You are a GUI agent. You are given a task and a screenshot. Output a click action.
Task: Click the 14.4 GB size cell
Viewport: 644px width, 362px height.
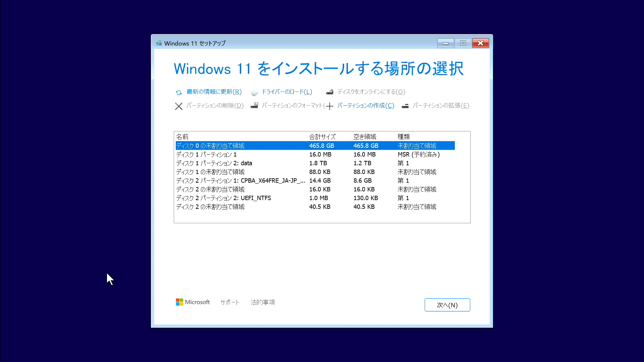point(320,181)
